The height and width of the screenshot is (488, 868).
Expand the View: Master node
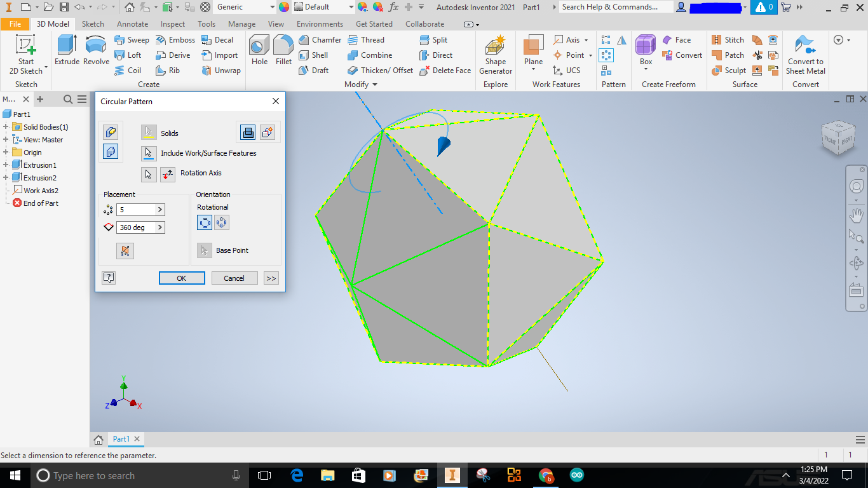coord(6,140)
